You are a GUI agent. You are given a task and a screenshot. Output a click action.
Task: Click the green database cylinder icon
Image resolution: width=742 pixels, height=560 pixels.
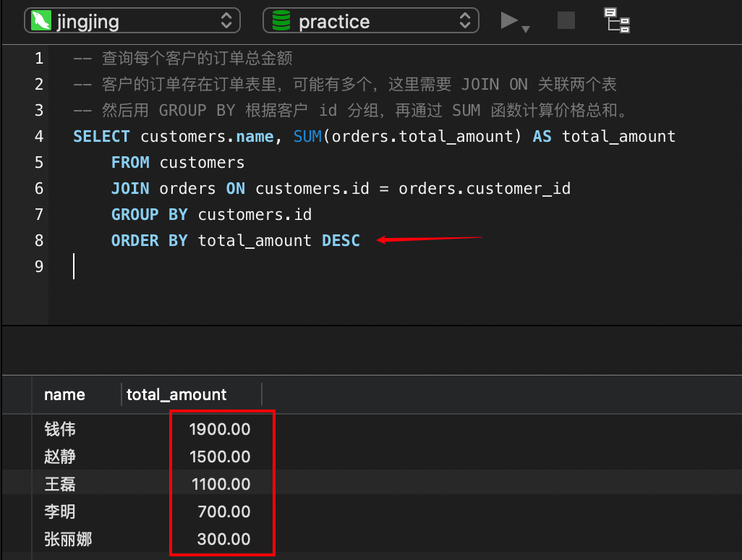[281, 21]
